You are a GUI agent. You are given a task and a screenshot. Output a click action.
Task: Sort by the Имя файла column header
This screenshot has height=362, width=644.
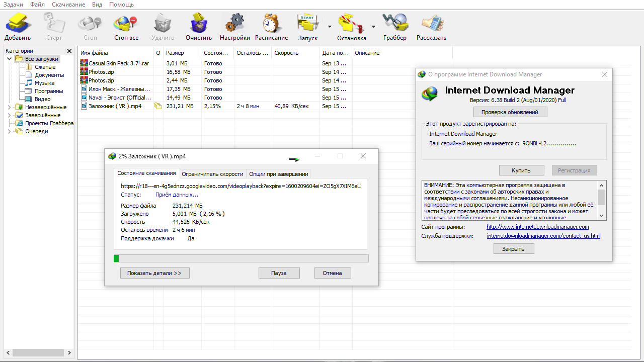(116, 53)
